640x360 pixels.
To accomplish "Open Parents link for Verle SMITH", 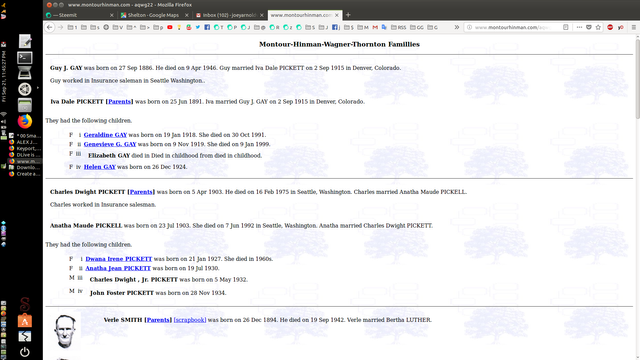I will pos(158,320).
